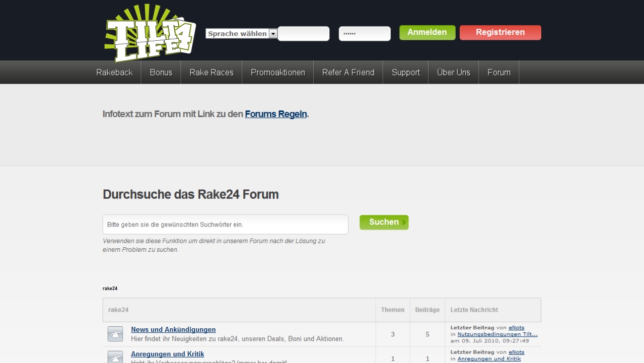Open eNots profile in Anregungen row
Screen dimensions: 644x363
516,352
